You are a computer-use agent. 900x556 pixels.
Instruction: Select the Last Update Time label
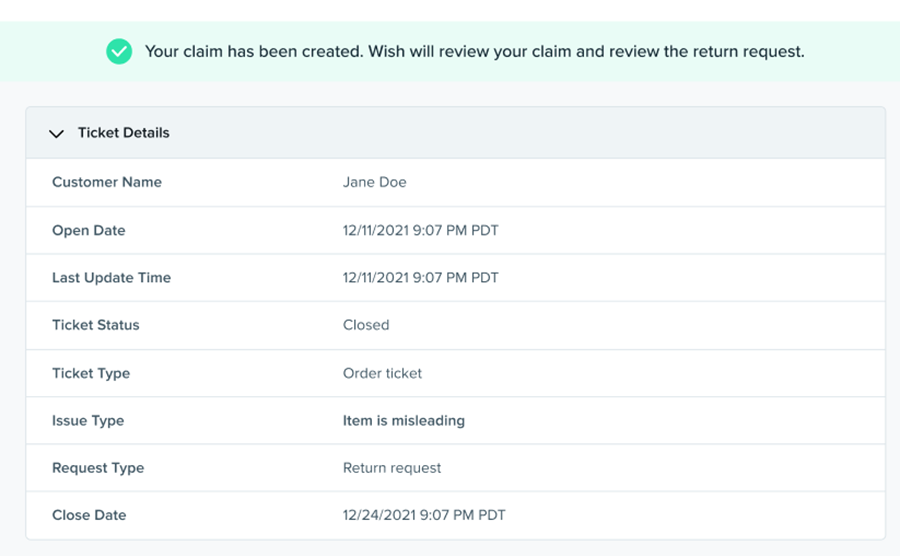(111, 278)
